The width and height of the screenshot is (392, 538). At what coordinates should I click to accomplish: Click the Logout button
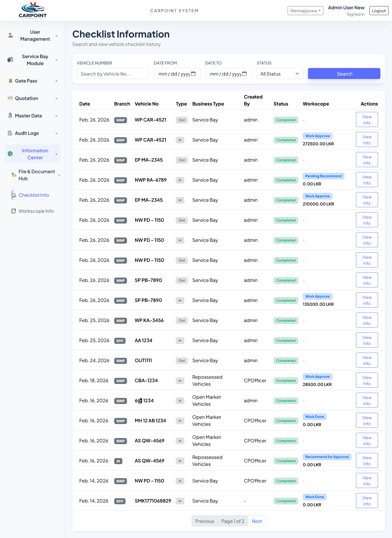379,11
